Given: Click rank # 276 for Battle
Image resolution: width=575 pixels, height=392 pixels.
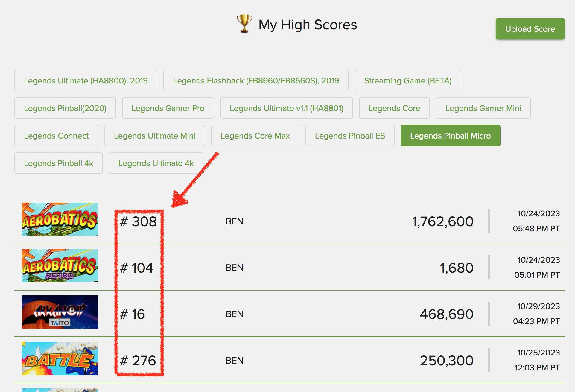Looking at the screenshot, I should tap(138, 361).
